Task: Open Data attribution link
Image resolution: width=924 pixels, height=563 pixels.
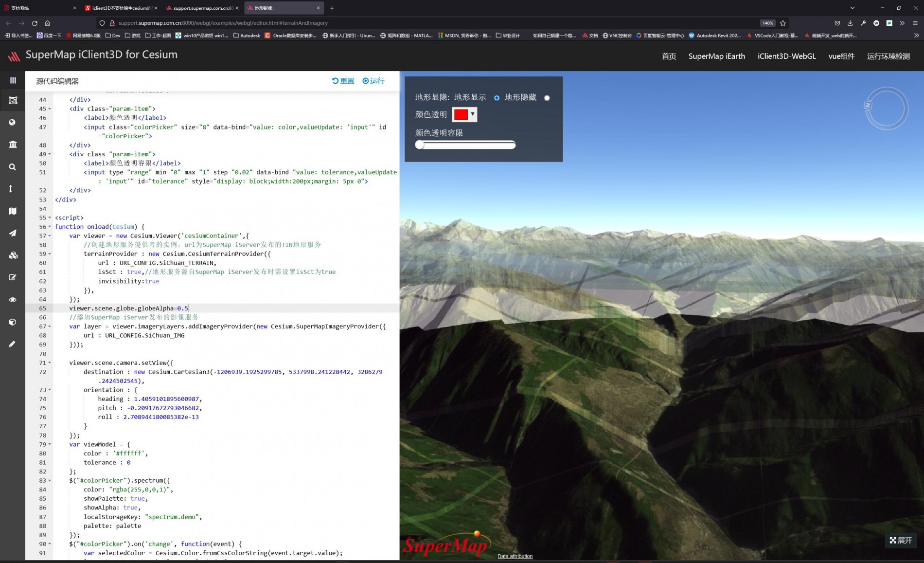Action: click(515, 556)
